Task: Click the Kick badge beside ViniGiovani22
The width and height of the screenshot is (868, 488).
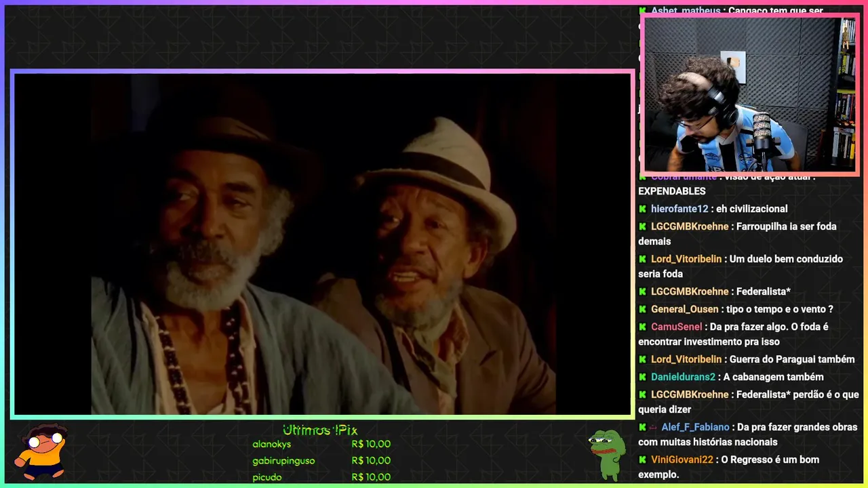Action: pos(642,460)
